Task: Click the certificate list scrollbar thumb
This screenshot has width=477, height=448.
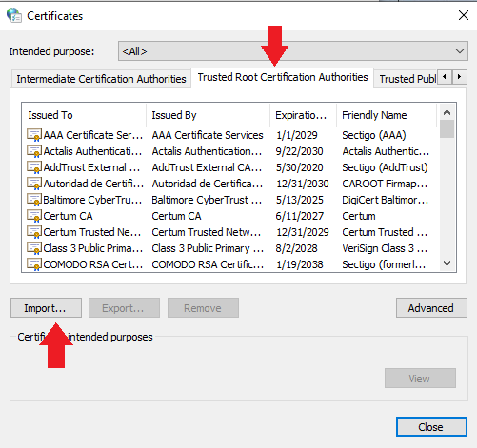Action: pyautogui.click(x=447, y=129)
